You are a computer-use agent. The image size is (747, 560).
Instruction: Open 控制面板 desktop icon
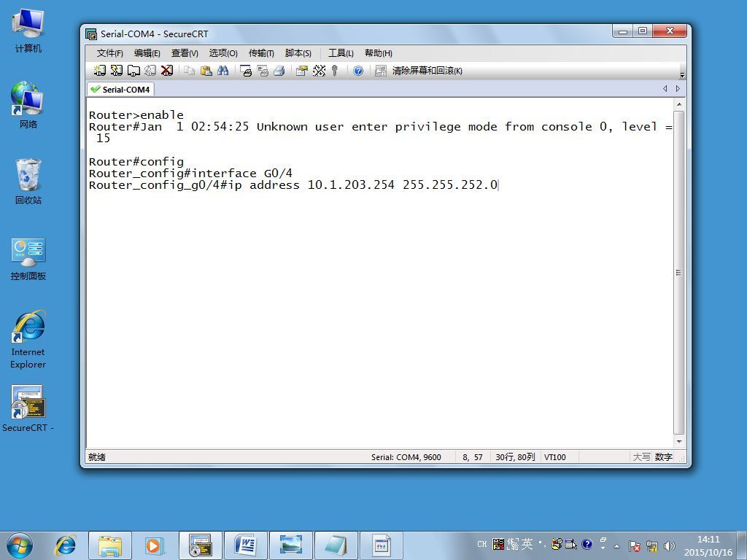(x=28, y=259)
